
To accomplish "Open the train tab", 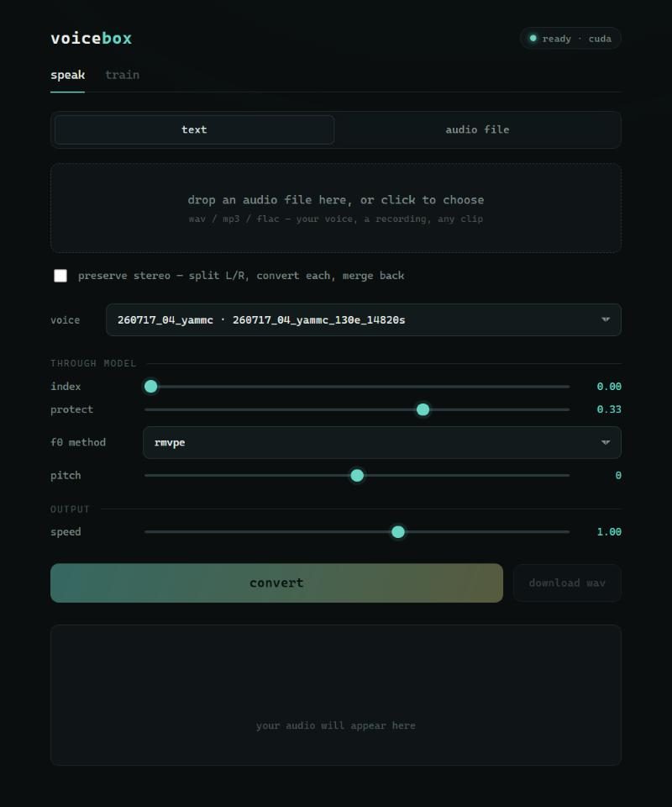I will pyautogui.click(x=122, y=75).
